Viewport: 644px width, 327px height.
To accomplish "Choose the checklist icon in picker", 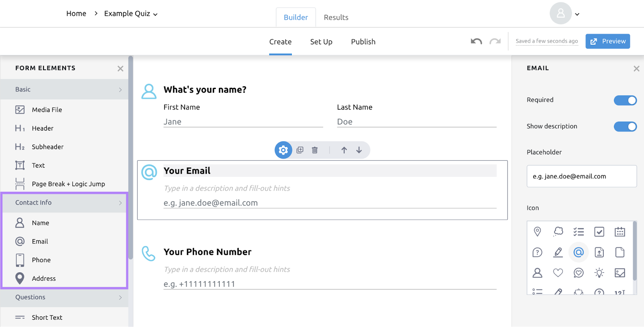I will [x=579, y=232].
